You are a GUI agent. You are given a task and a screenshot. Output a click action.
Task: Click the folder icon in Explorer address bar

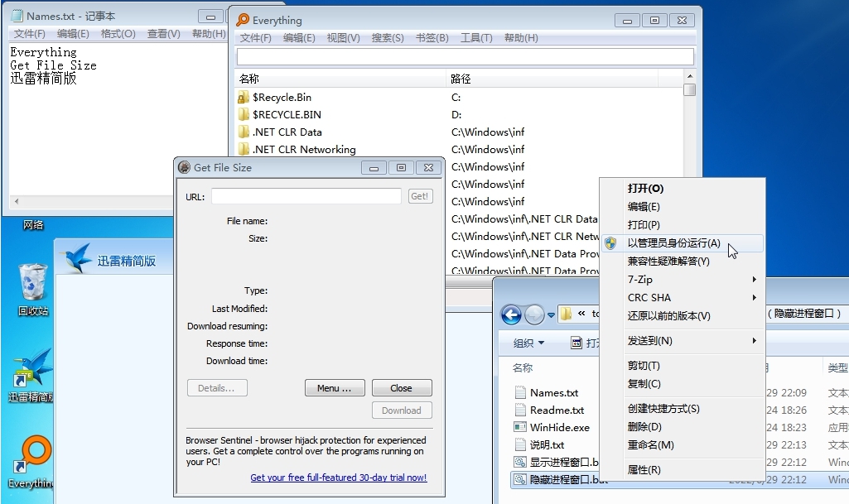point(566,314)
